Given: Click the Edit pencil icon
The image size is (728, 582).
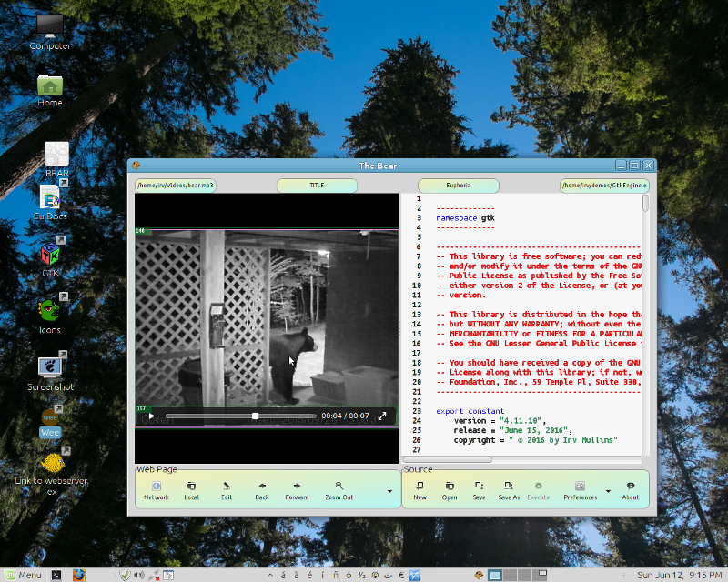Looking at the screenshot, I should tap(227, 490).
